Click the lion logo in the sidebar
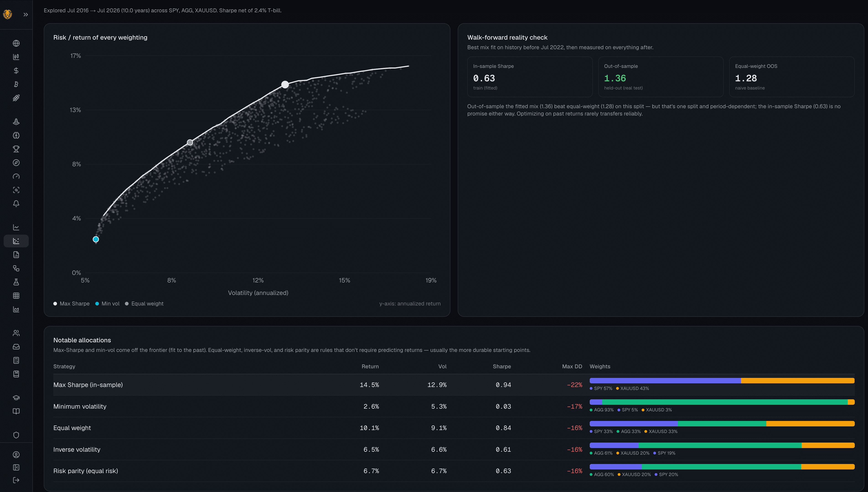The image size is (868, 492). tap(8, 15)
